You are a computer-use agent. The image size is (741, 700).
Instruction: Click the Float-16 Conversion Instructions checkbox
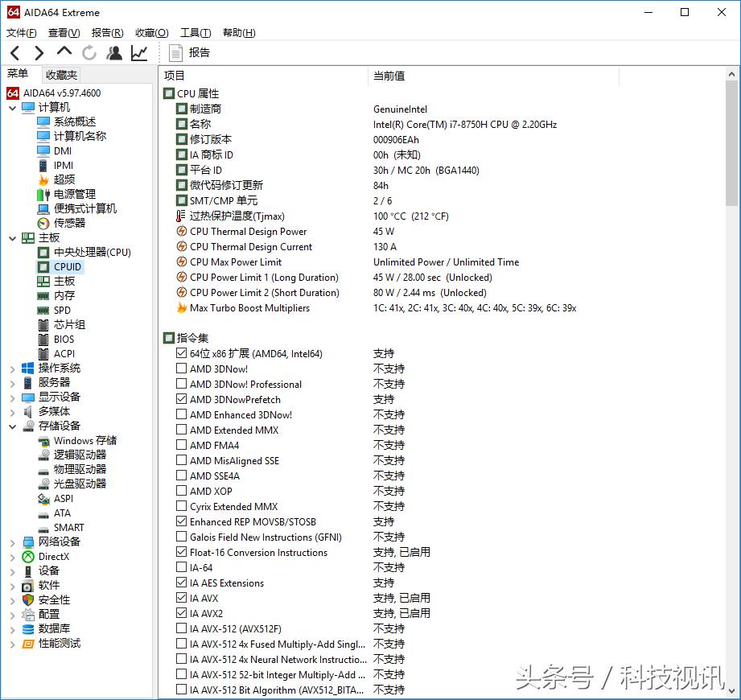181,552
